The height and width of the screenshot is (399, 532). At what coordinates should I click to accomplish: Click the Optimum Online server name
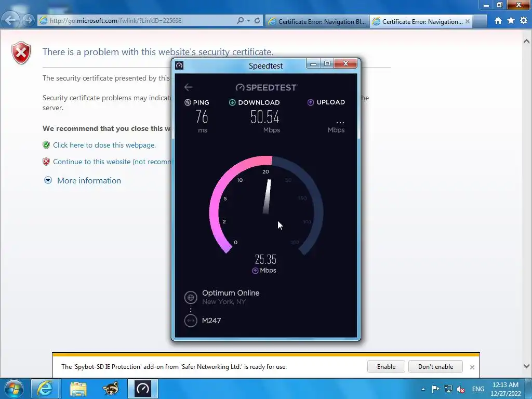tap(231, 293)
